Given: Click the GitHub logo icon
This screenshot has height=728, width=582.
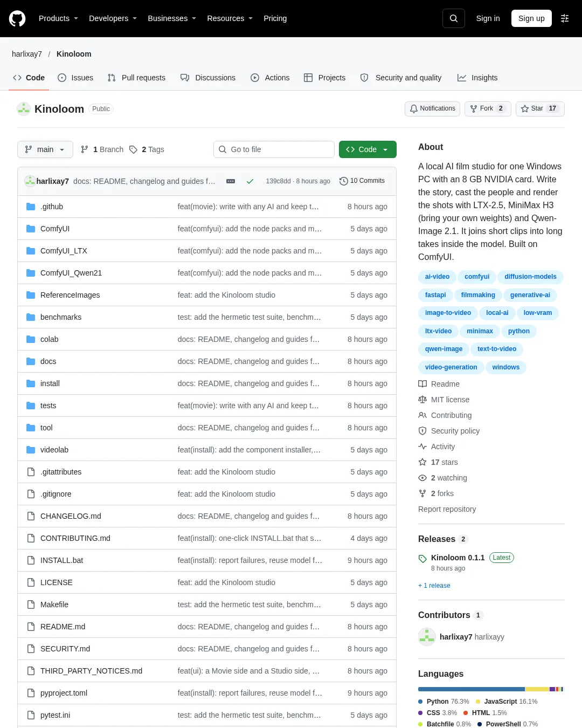Looking at the screenshot, I should coord(17,18).
